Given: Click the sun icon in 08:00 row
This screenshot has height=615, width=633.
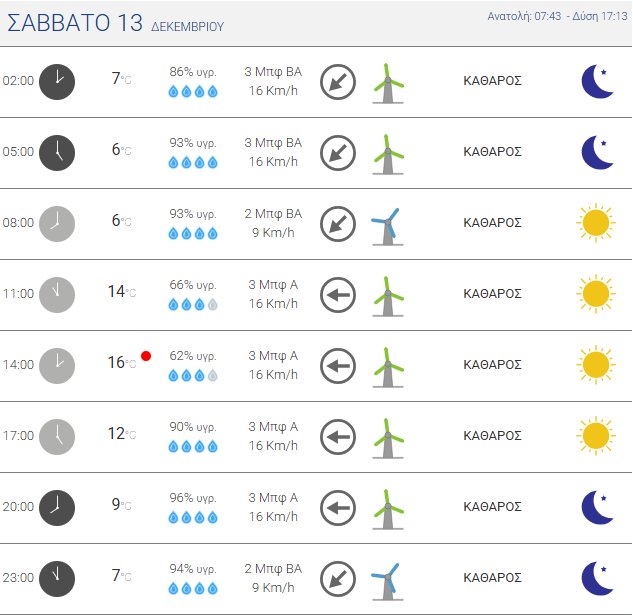Looking at the screenshot, I should click(595, 223).
